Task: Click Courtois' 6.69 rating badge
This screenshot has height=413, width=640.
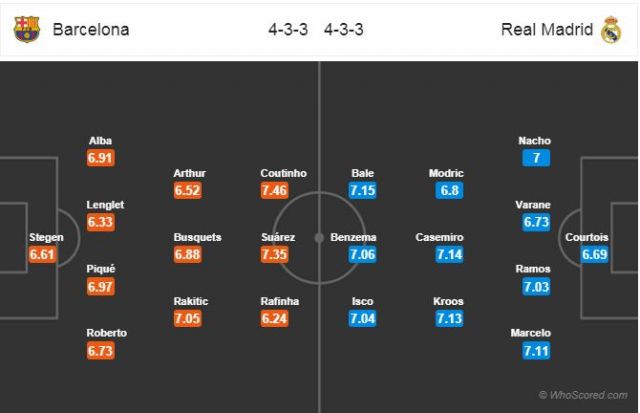Action: (x=595, y=254)
